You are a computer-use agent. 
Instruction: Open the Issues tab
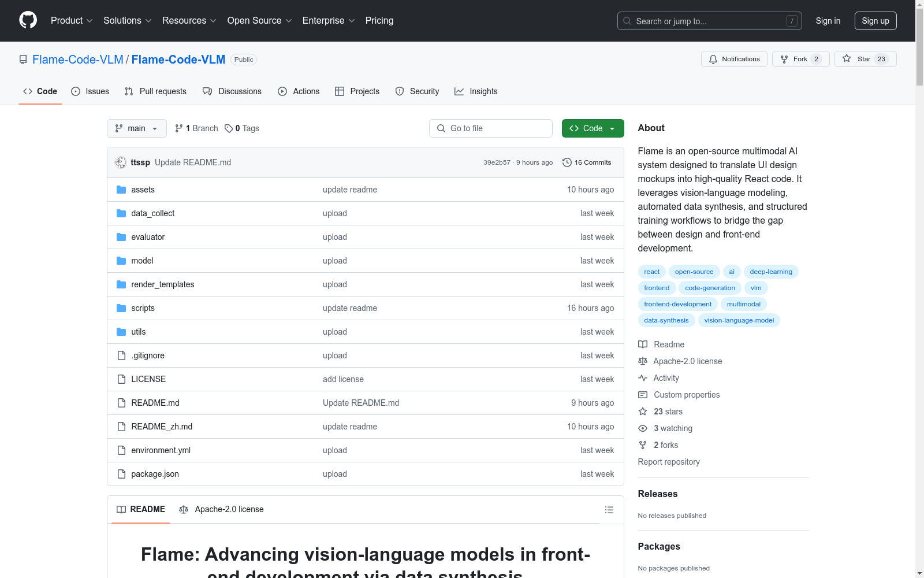pyautogui.click(x=90, y=91)
